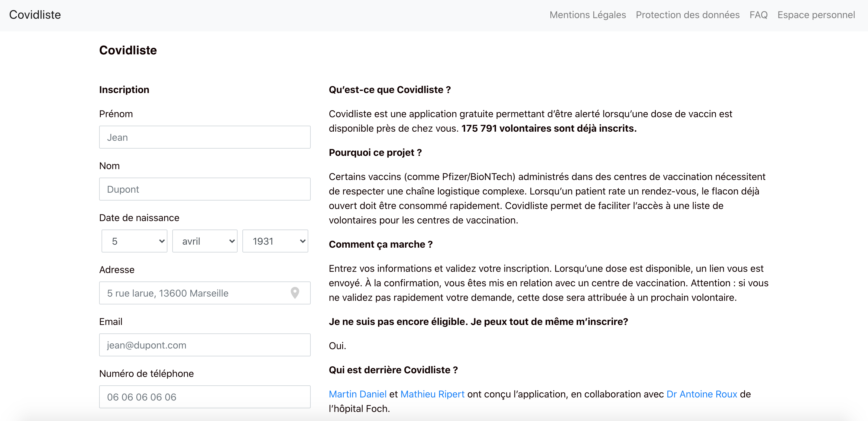The image size is (868, 421).
Task: Click the heading Qu'est-ce que Covidliste ?
Action: pos(390,90)
